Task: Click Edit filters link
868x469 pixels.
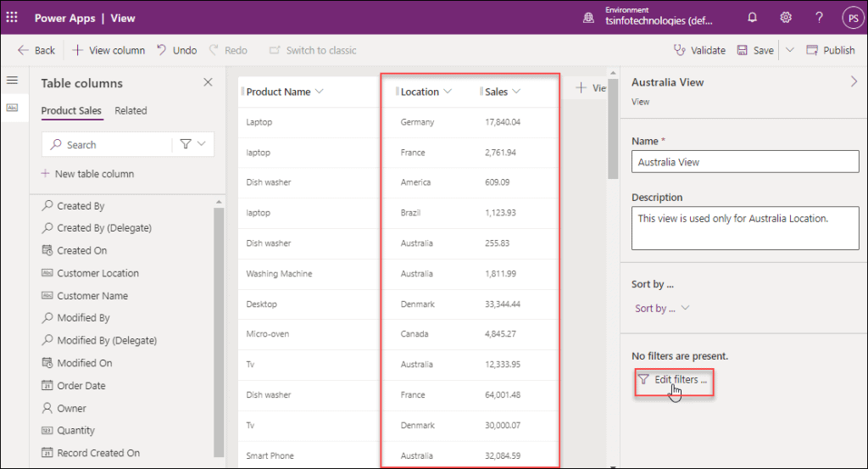Action: pos(674,380)
